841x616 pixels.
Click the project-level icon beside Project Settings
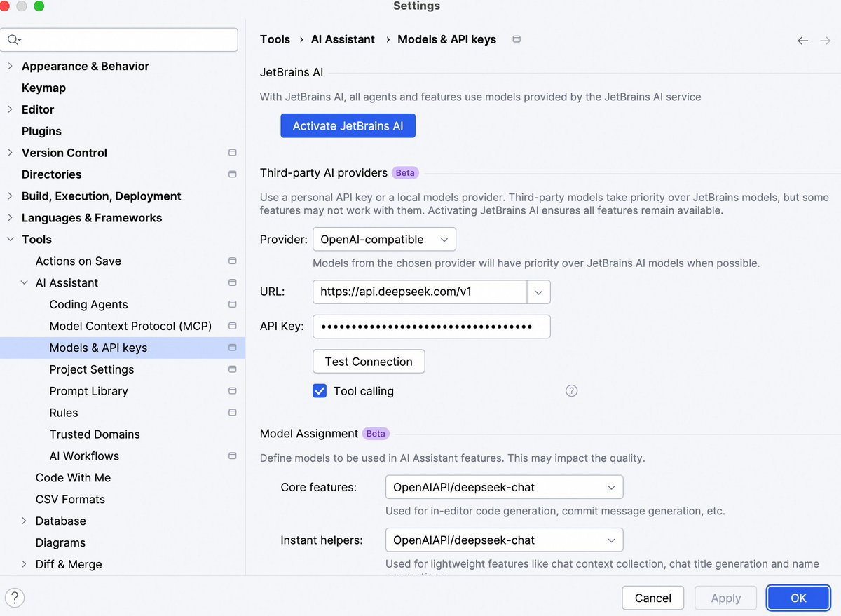[233, 369]
